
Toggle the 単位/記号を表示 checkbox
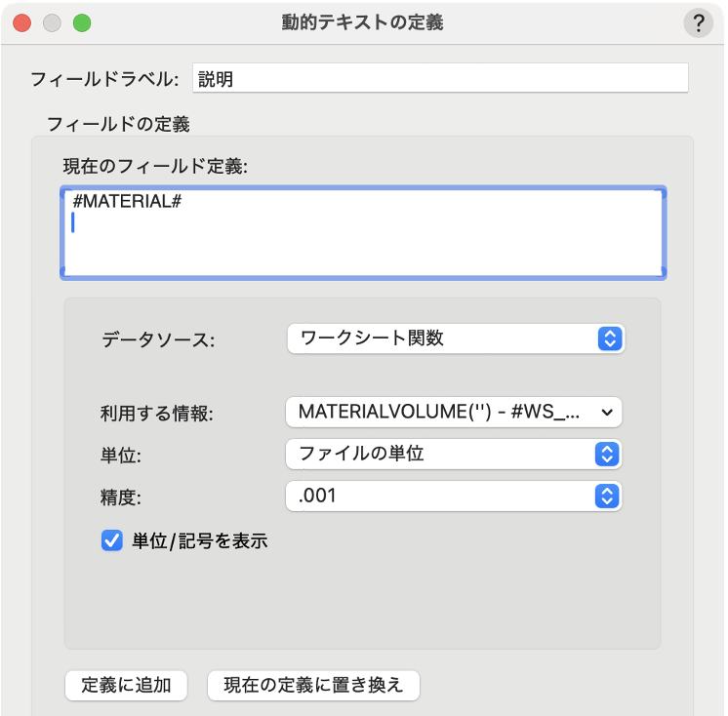point(111,540)
